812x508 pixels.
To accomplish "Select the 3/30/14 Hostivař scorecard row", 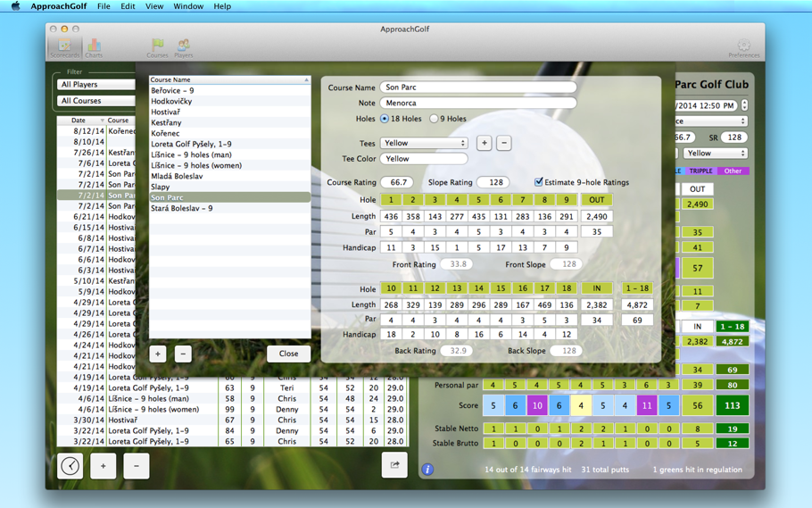I will click(232, 420).
